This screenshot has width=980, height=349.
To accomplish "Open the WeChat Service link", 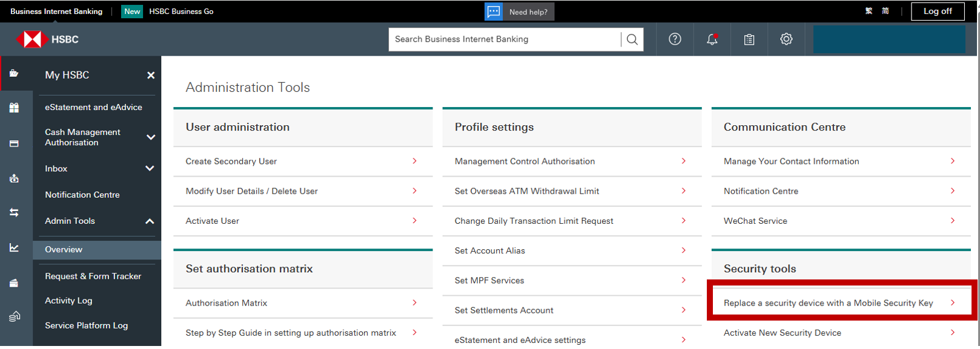I will (x=841, y=221).
